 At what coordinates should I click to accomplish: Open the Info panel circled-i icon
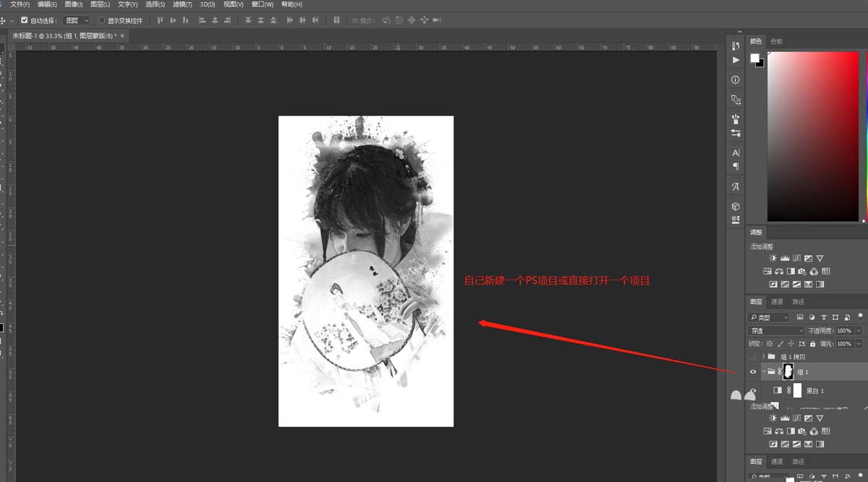pyautogui.click(x=736, y=79)
